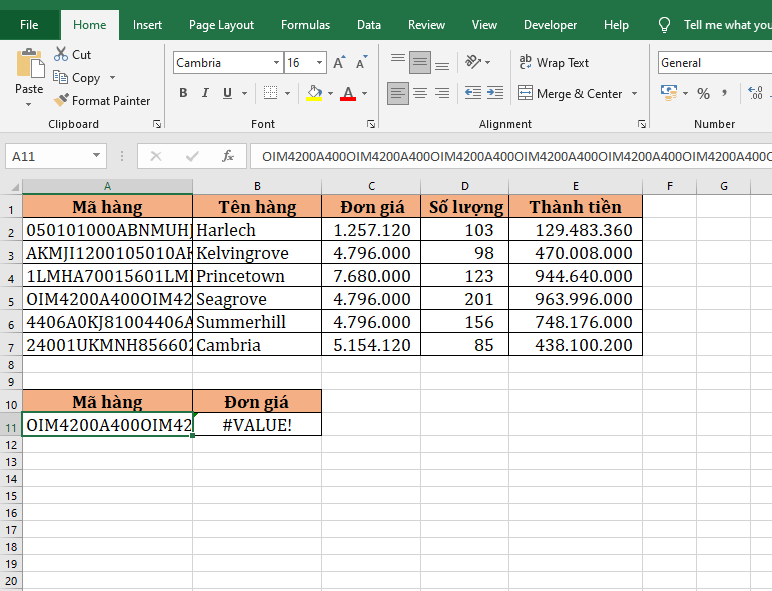Expand the font size dropdown showing 16
The width and height of the screenshot is (772, 591).
coord(320,63)
